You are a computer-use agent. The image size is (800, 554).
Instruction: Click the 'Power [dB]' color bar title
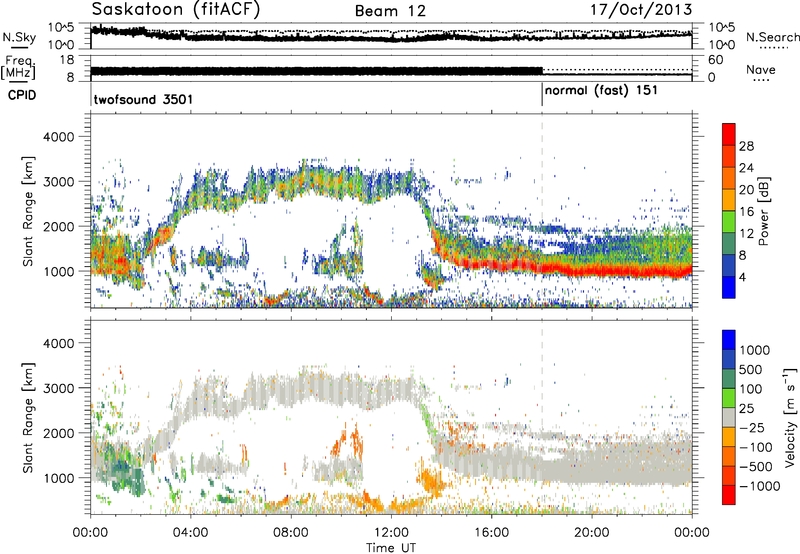[x=763, y=211]
